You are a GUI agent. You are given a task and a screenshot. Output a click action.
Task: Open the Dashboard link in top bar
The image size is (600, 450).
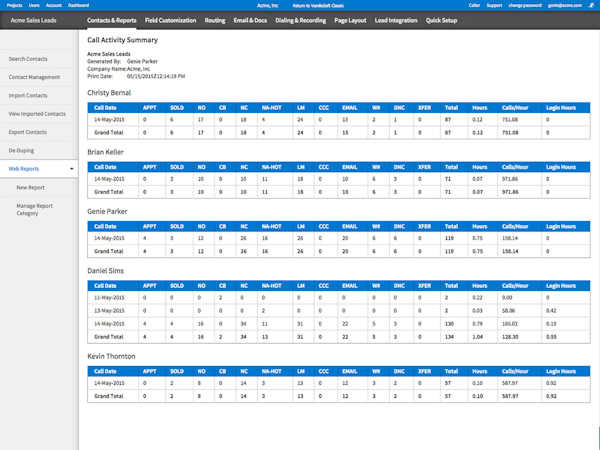click(x=78, y=5)
